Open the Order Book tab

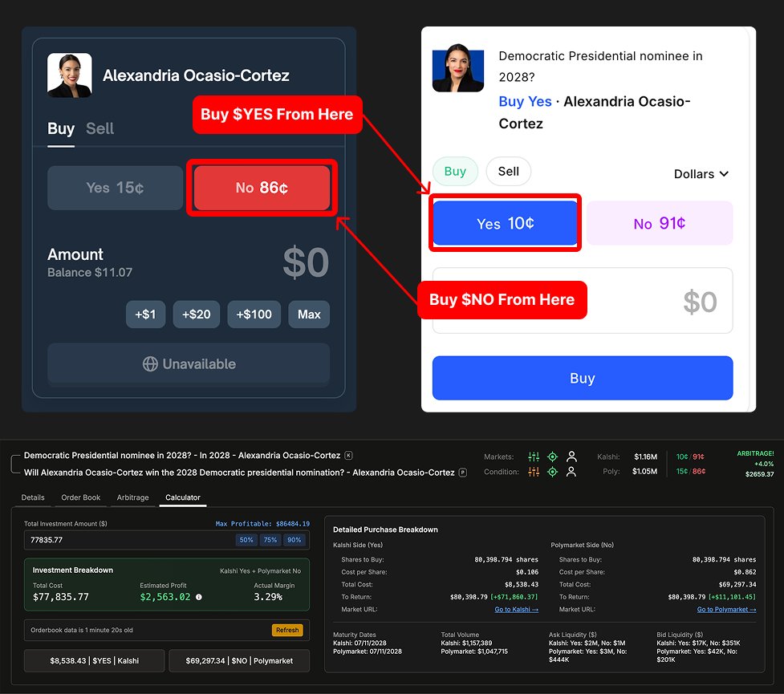(x=80, y=497)
